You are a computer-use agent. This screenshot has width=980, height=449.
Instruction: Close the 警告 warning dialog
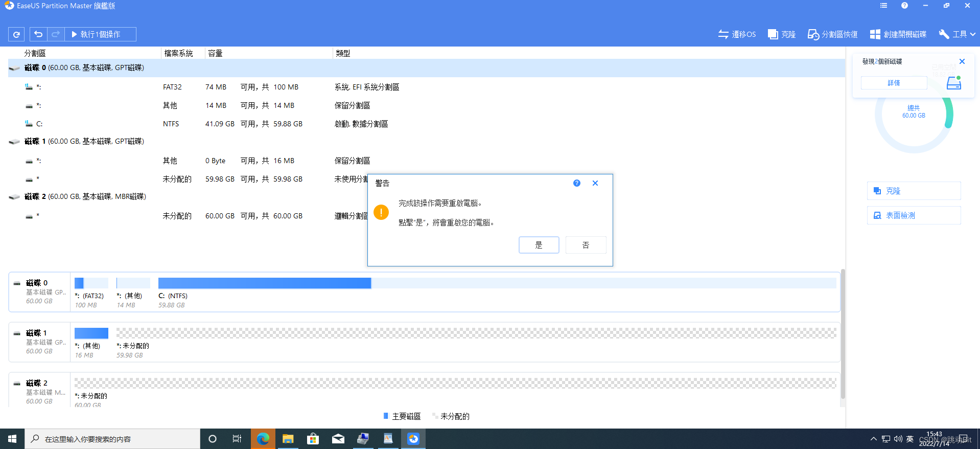tap(595, 183)
